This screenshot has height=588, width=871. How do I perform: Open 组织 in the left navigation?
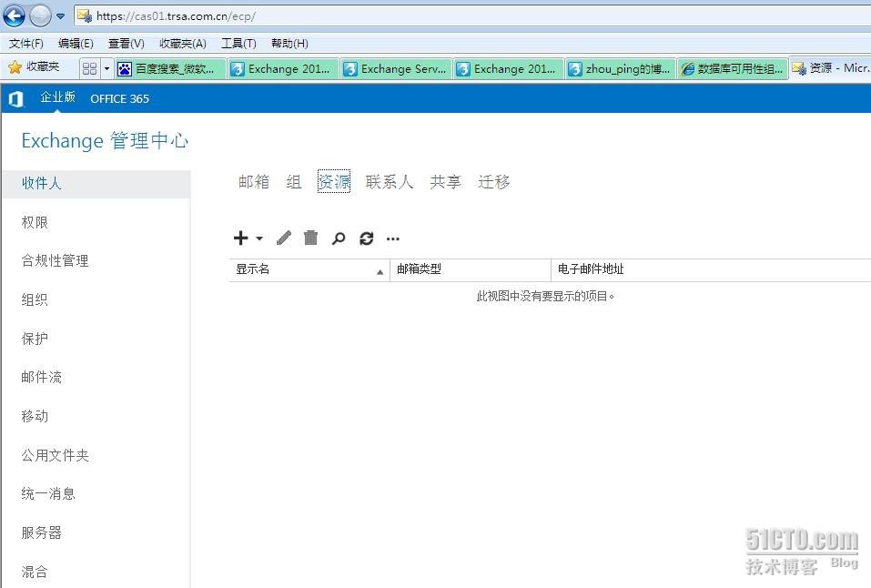(x=35, y=299)
